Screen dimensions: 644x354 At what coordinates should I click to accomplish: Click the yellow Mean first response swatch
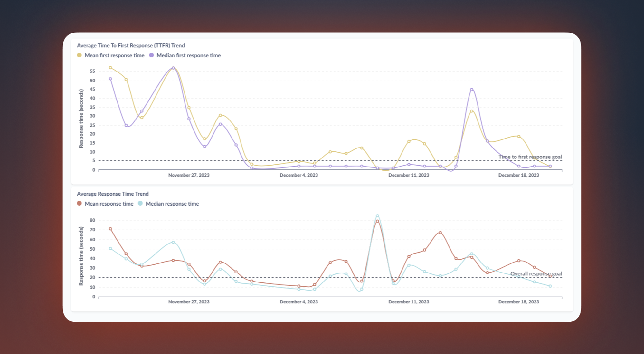(79, 55)
